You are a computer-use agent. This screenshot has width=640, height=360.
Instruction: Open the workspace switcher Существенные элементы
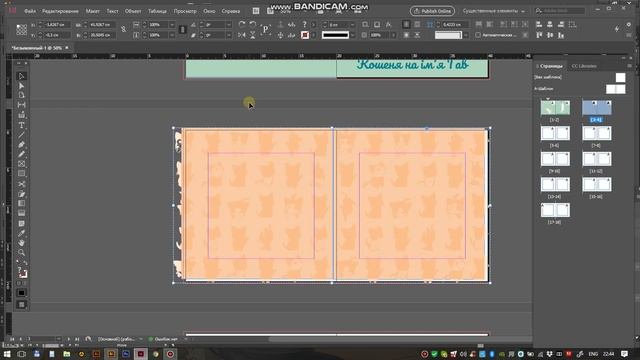(493, 11)
